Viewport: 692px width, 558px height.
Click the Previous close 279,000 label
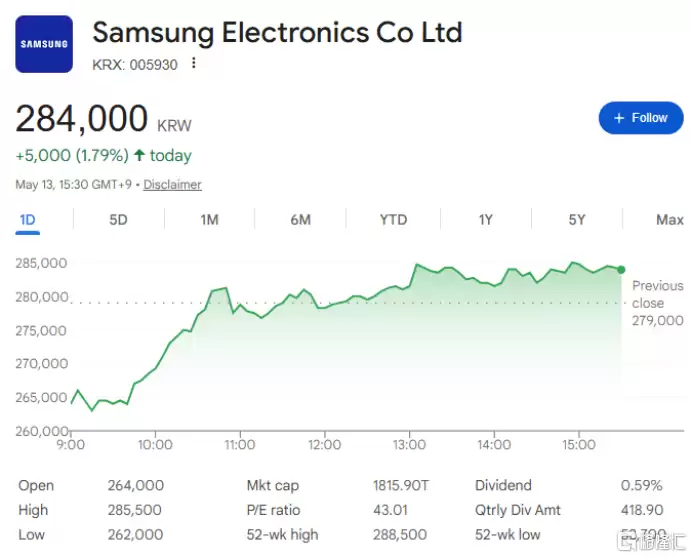click(658, 303)
